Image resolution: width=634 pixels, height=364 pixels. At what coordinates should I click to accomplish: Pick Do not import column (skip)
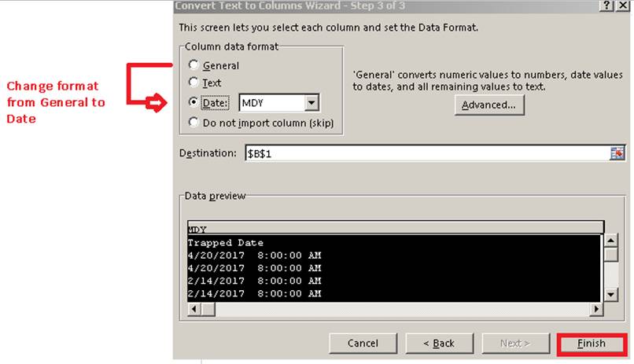tap(194, 122)
